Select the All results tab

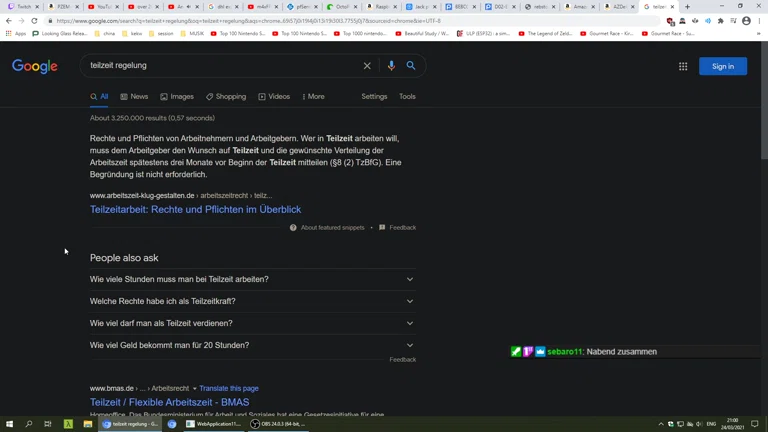[99, 96]
